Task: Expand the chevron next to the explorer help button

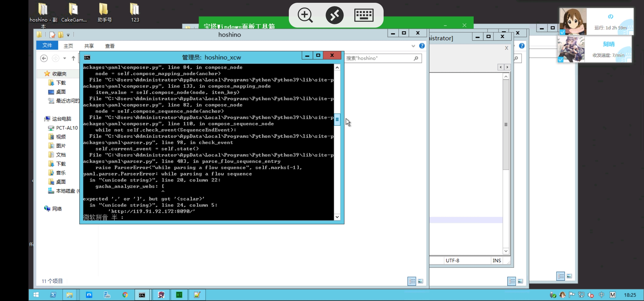Action: click(413, 46)
